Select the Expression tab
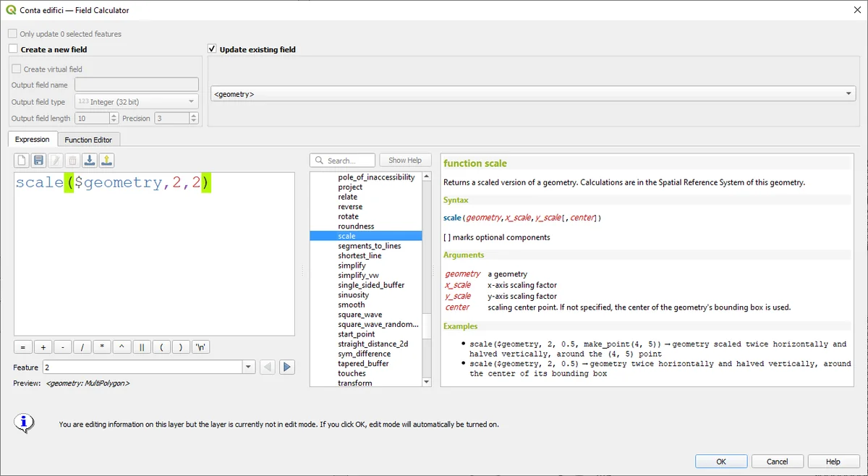The height and width of the screenshot is (476, 868). pyautogui.click(x=33, y=140)
